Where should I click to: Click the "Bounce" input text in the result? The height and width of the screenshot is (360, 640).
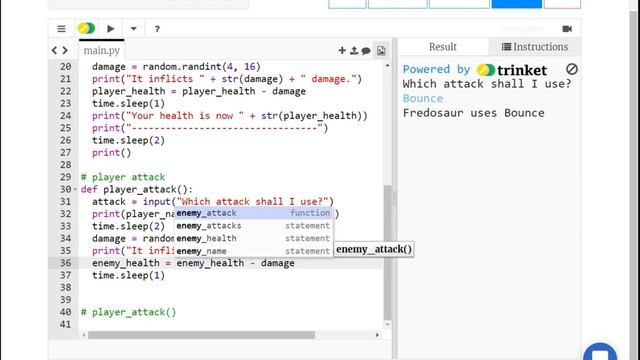(x=423, y=98)
